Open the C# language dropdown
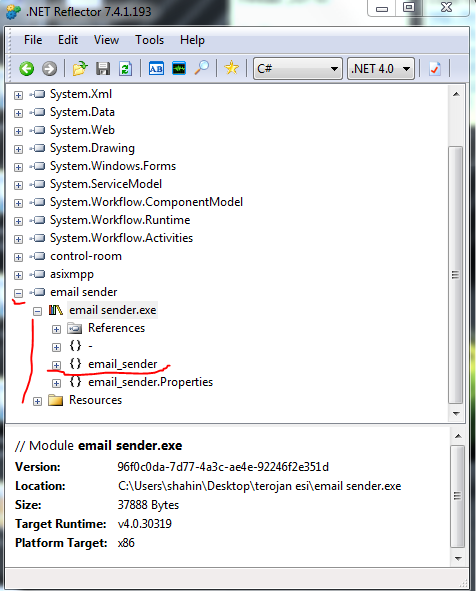476x591 pixels. 298,69
